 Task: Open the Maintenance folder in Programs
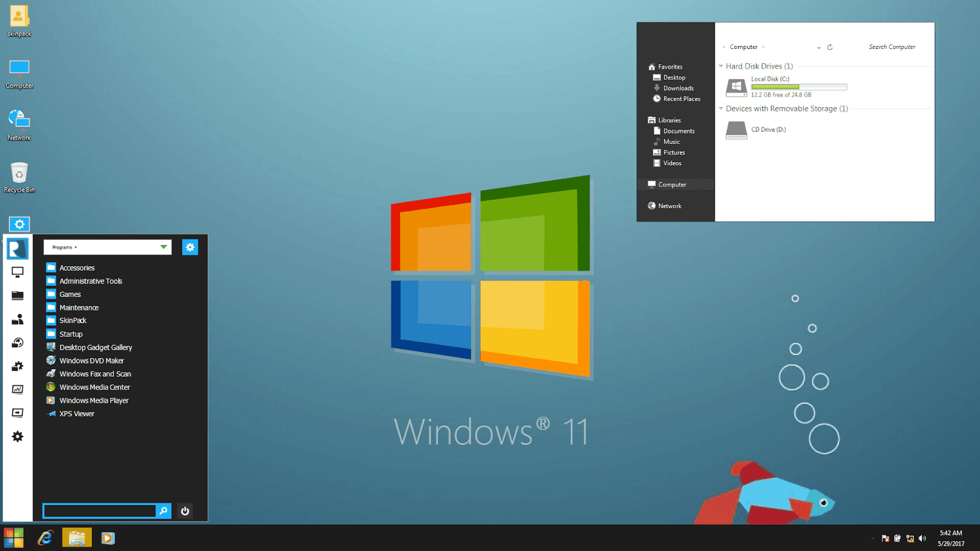72,307
